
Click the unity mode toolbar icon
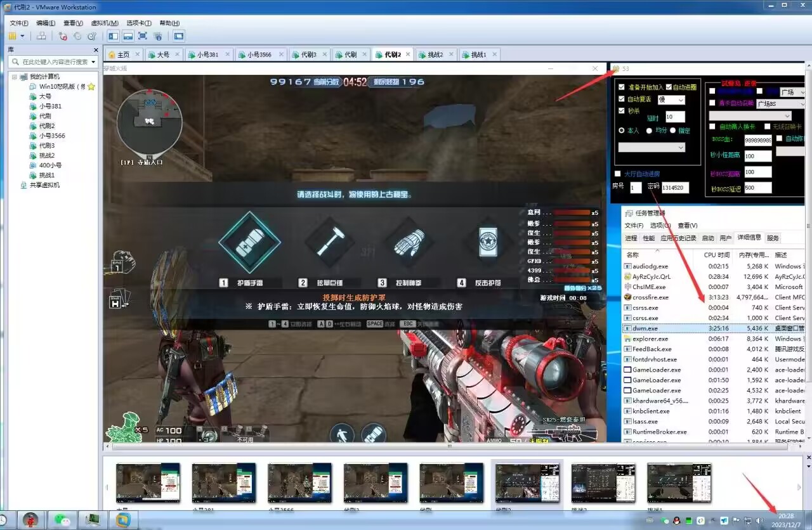coord(158,36)
